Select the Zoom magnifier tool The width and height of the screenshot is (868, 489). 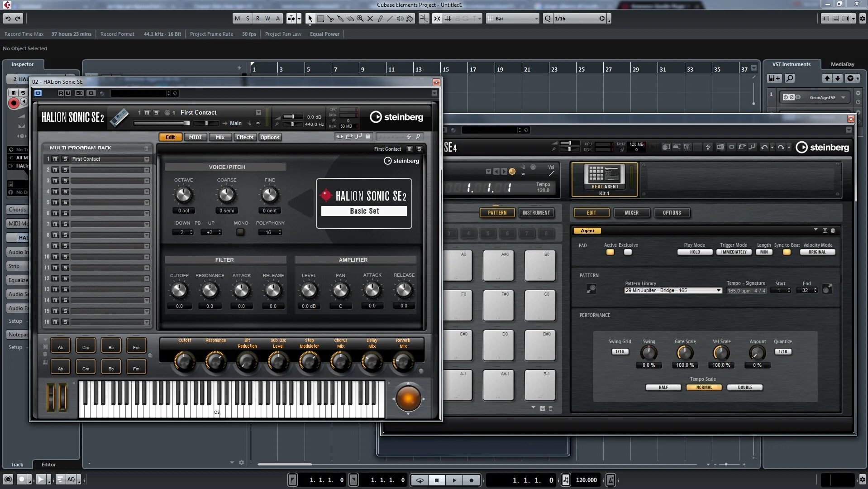tap(360, 19)
